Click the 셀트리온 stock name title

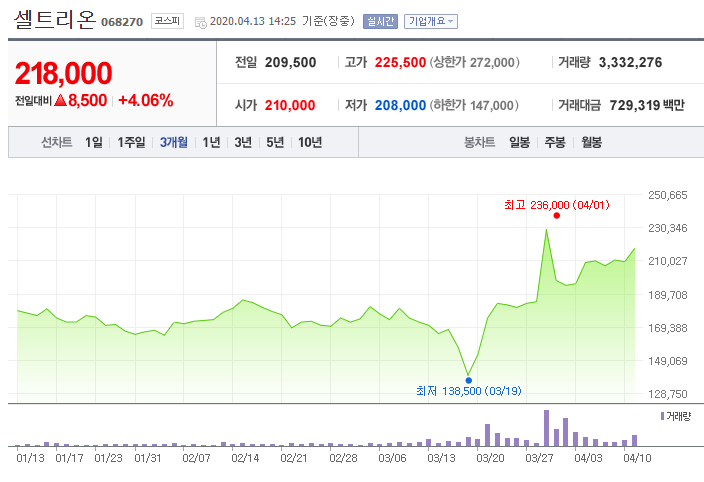pos(55,19)
